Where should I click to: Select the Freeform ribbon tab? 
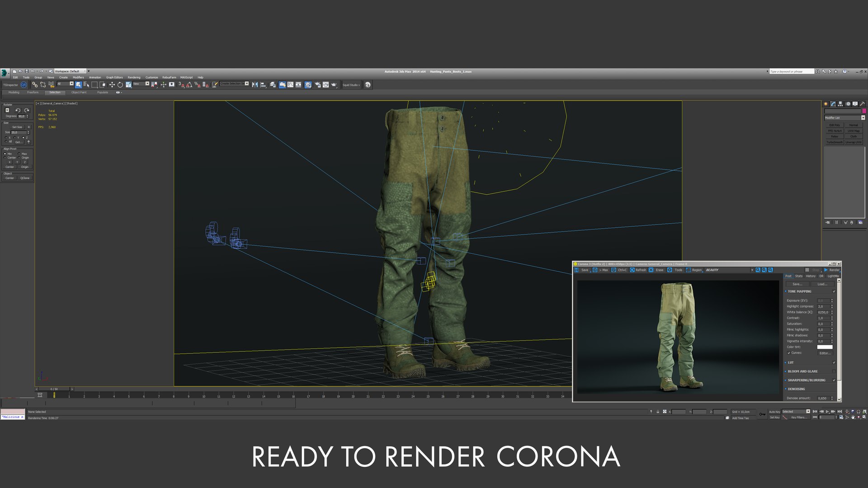pyautogui.click(x=33, y=92)
